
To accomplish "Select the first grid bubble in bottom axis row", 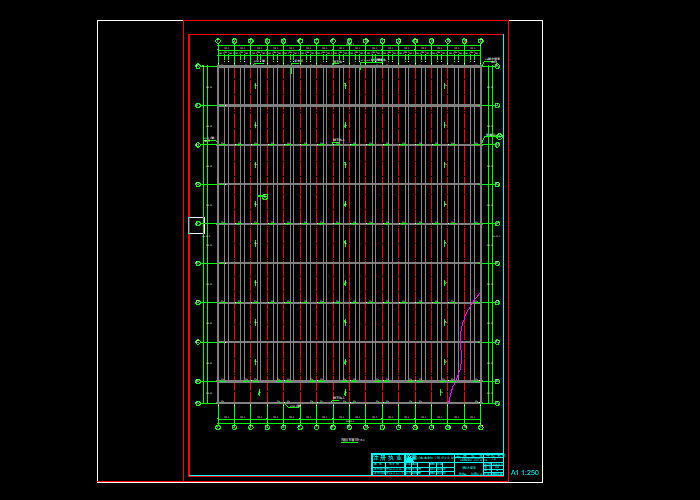I will [x=218, y=427].
